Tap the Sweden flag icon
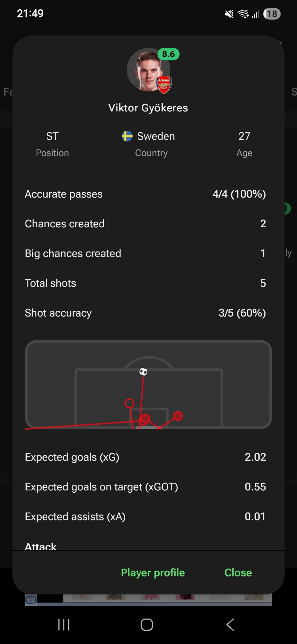Viewport: 297px width, 644px height. point(127,136)
